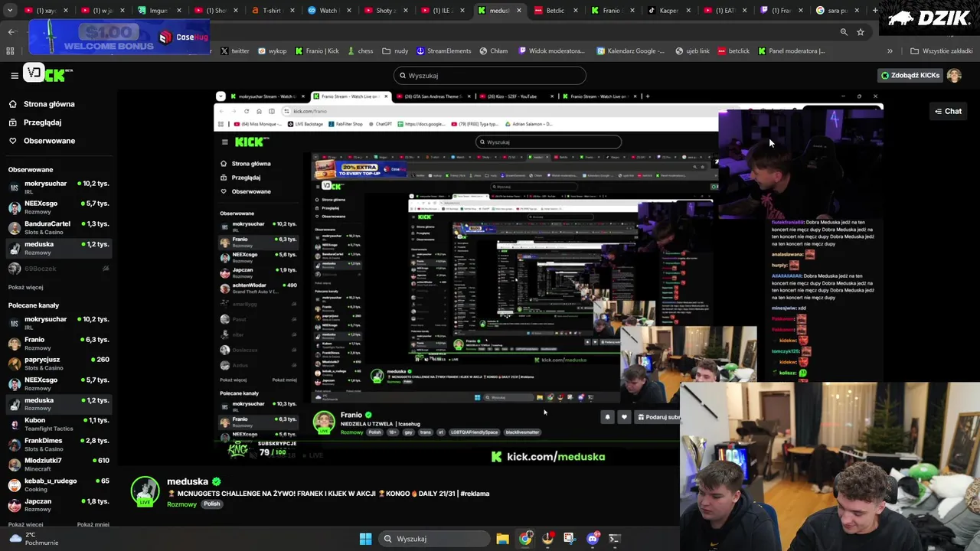Select NEEXcsgo under Obserwowane
The image size is (980, 551).
[x=58, y=207]
